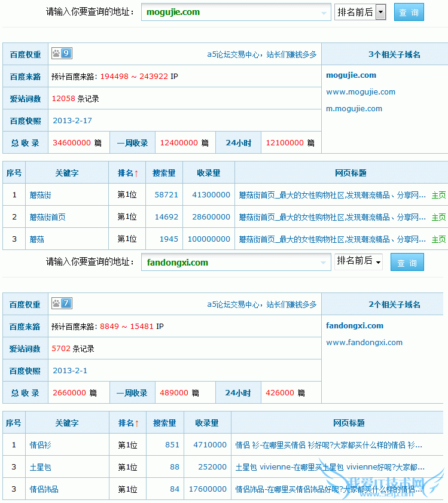The image size is (448, 503).
Task: Open keyword link 情侣饰品
Action: 44,489
